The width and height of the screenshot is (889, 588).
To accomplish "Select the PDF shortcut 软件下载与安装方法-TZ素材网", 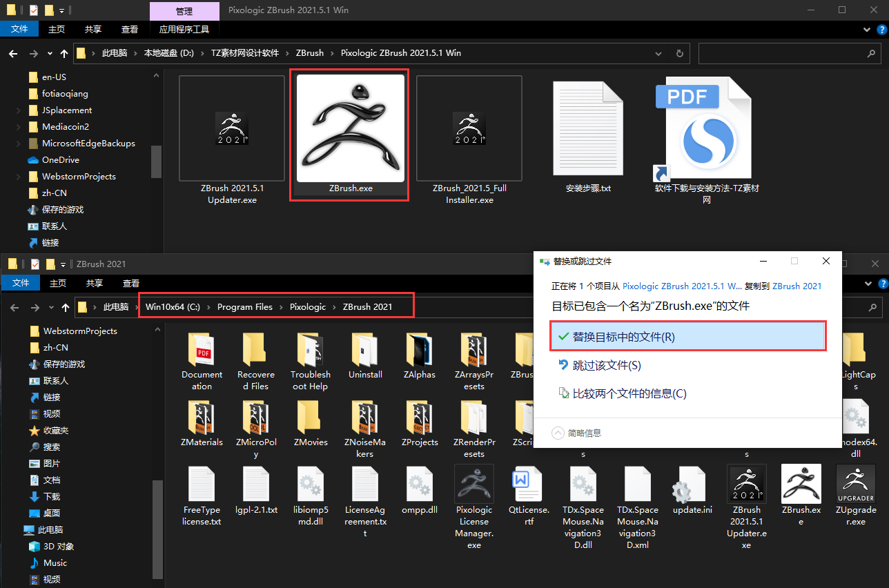I will pos(707,141).
